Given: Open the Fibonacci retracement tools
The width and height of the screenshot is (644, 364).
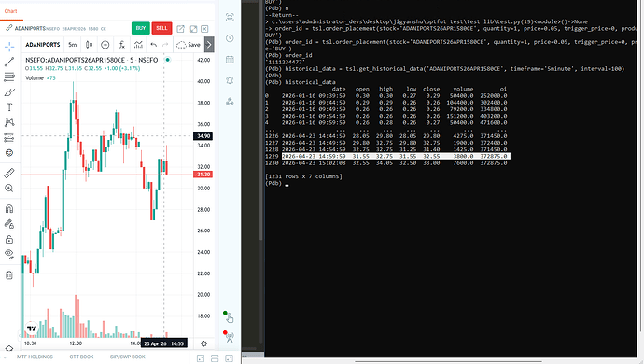Looking at the screenshot, I should pyautogui.click(x=9, y=77).
